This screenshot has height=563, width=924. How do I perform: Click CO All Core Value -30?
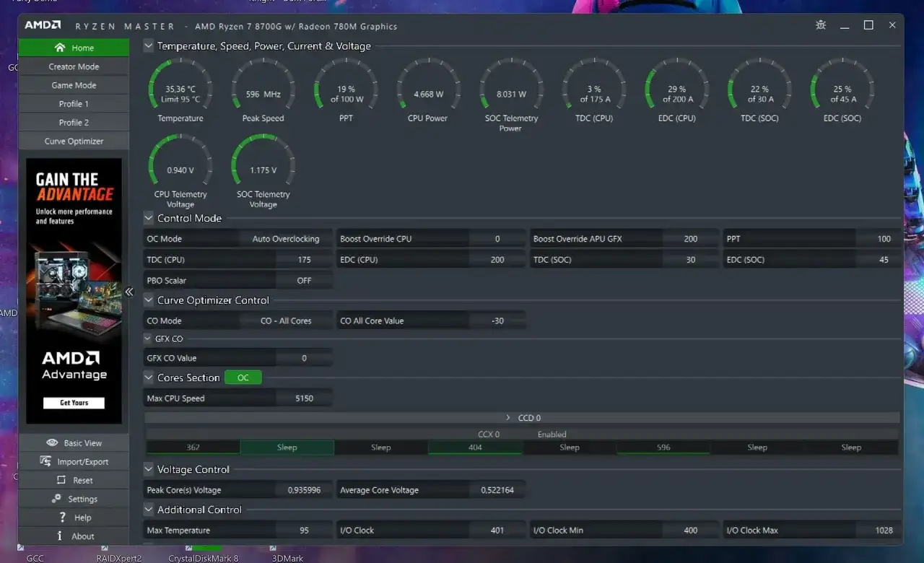[497, 321]
